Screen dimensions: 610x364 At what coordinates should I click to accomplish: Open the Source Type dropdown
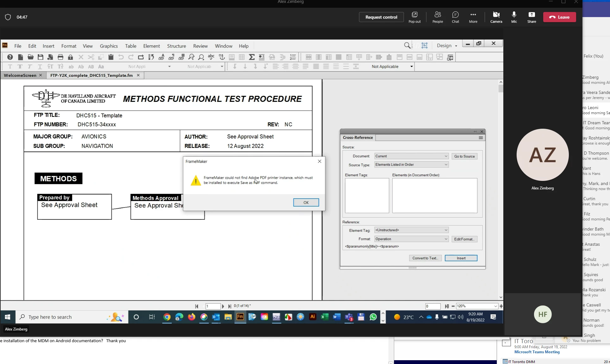(411, 164)
